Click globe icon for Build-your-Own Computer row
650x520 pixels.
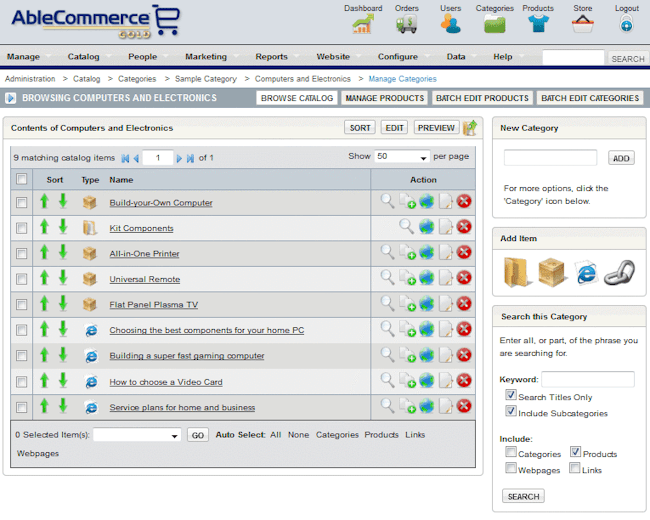pos(427,202)
